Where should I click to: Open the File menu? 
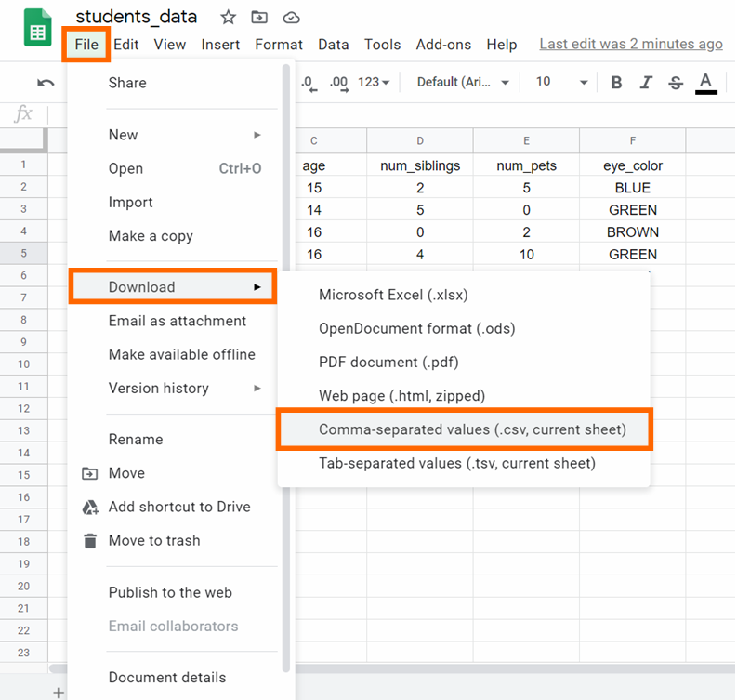coord(86,45)
